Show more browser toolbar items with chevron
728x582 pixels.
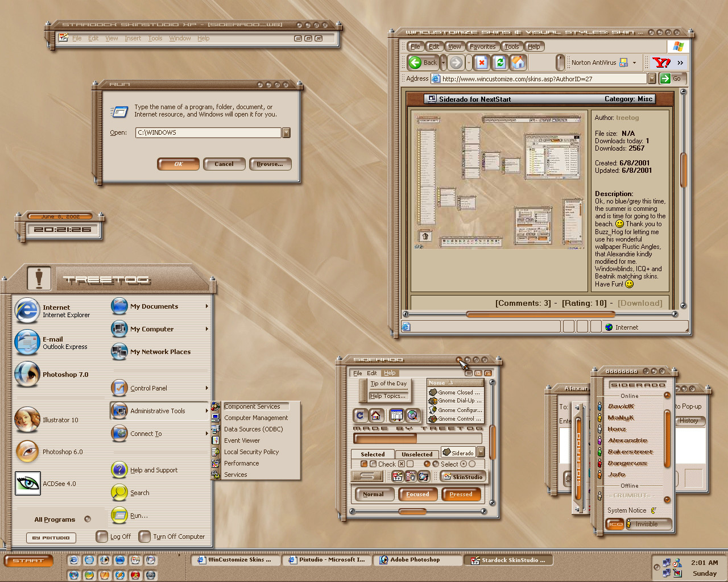(x=680, y=63)
